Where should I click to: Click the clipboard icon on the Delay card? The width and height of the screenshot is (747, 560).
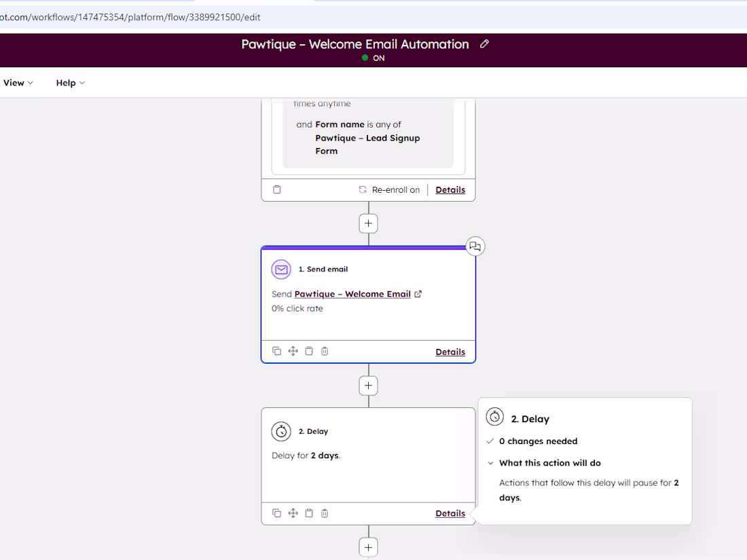[309, 513]
